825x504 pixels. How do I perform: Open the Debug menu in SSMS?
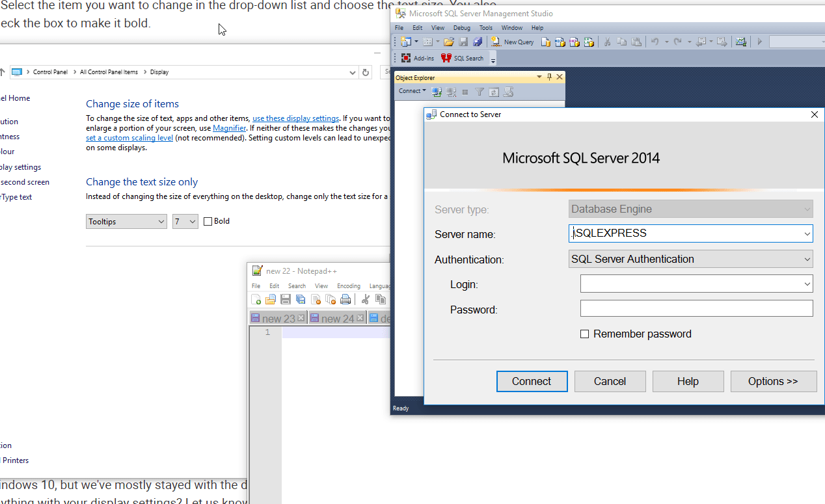point(461,27)
